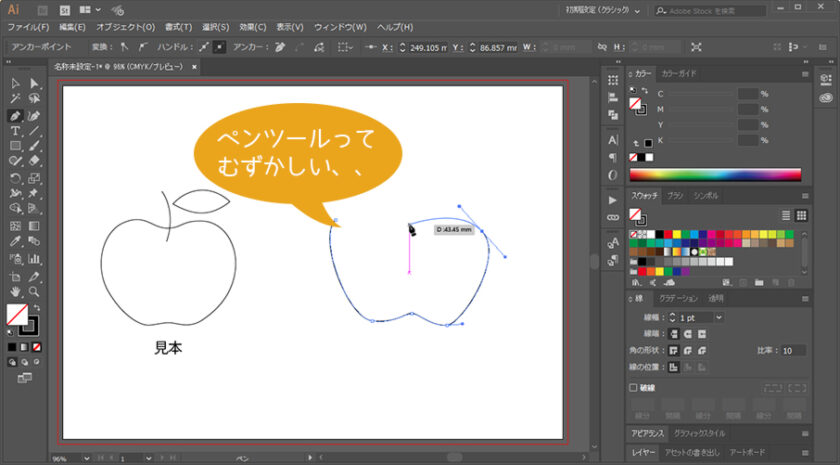
Task: Select the Direct Selection tool
Action: coord(34,83)
